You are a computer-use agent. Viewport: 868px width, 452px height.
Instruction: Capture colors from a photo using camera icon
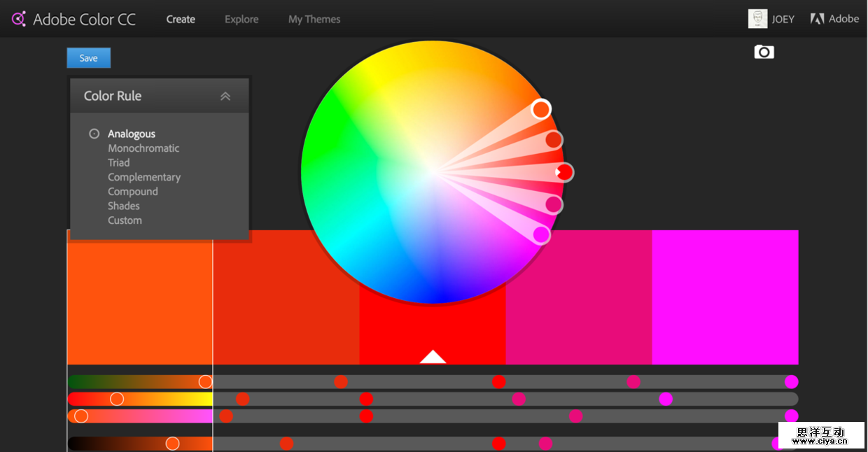click(x=763, y=52)
